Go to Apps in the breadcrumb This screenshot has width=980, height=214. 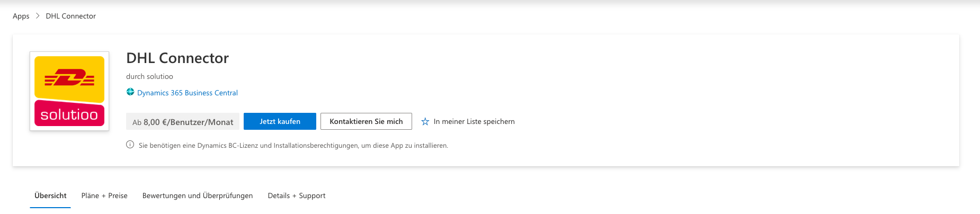21,16
